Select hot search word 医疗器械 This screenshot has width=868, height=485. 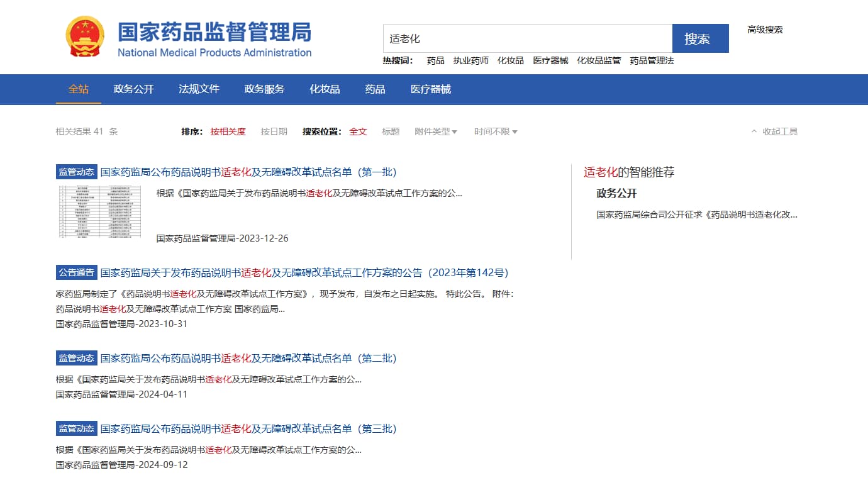click(550, 60)
